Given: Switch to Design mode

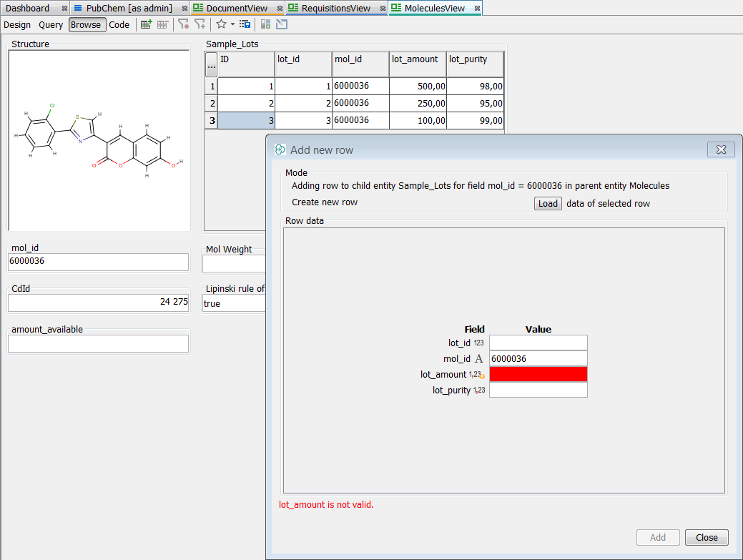Looking at the screenshot, I should (x=17, y=24).
